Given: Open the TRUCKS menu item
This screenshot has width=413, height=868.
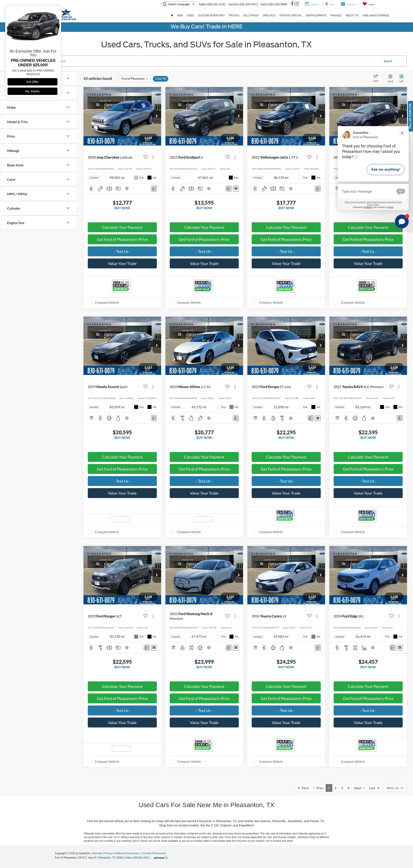Looking at the screenshot, I should pyautogui.click(x=234, y=15).
